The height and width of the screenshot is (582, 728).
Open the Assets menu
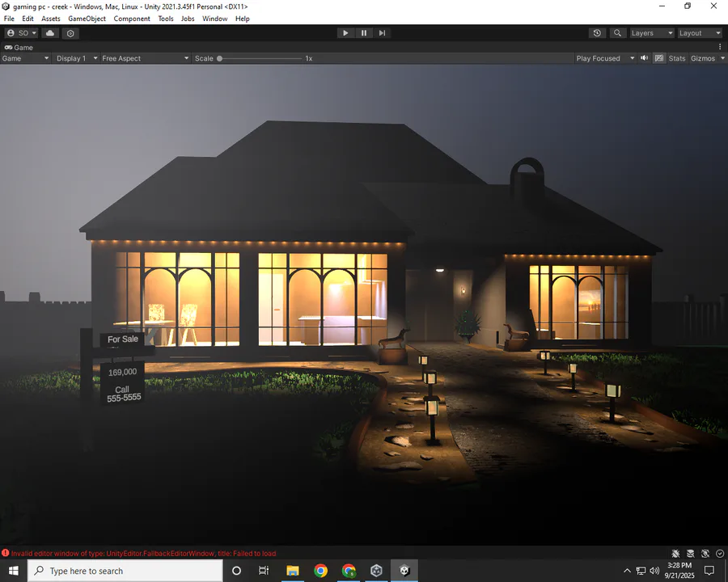click(x=51, y=19)
